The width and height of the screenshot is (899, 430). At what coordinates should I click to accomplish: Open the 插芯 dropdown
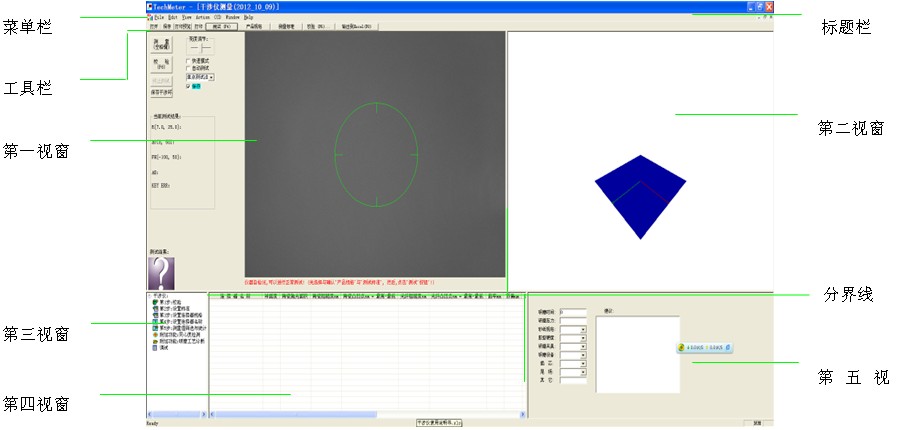click(583, 363)
